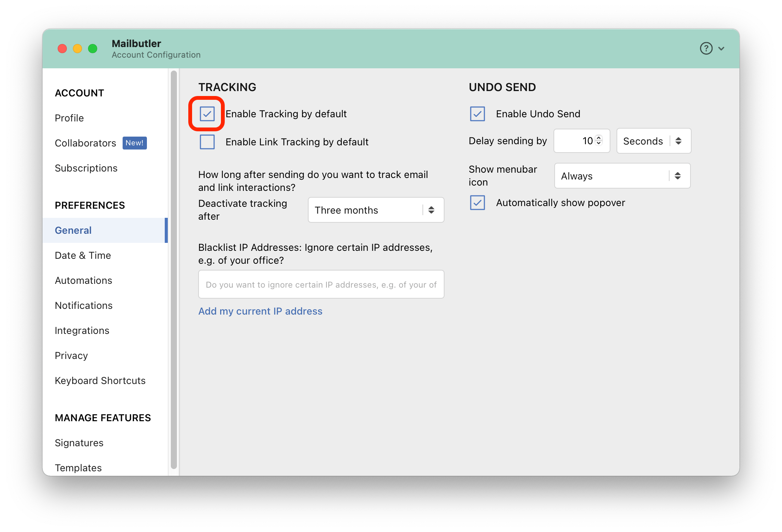Select Keyboard Shortcuts in sidebar

tap(100, 381)
